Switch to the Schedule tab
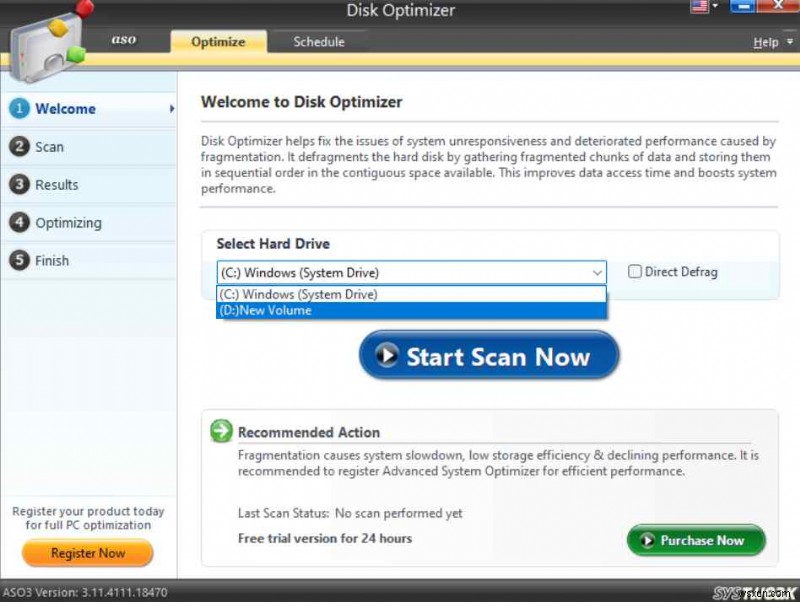 tap(321, 42)
